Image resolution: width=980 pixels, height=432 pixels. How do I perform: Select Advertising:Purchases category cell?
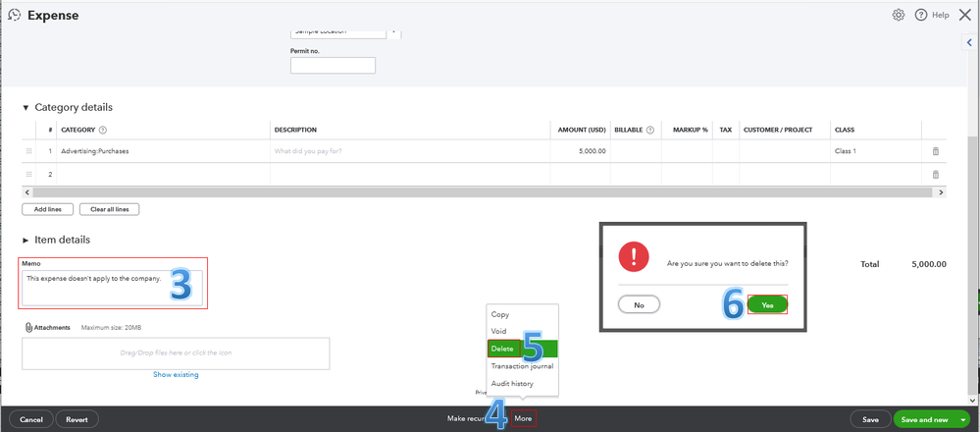pos(163,151)
